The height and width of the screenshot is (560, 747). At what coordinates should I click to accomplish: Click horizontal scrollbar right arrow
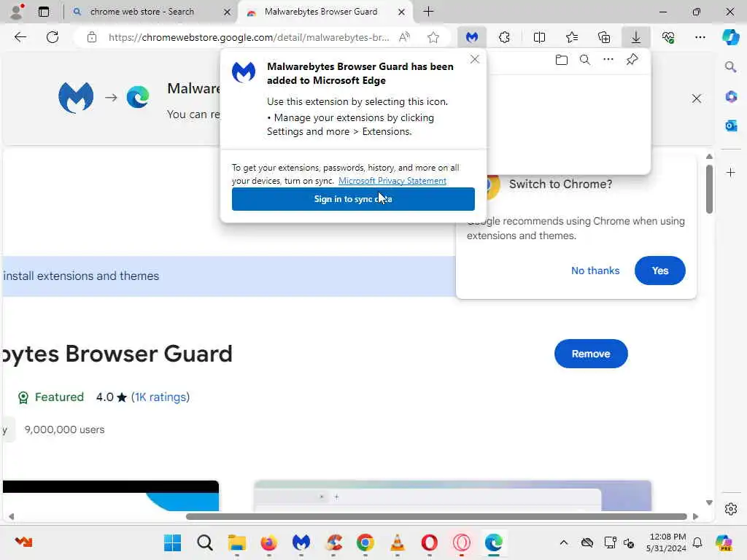point(695,517)
